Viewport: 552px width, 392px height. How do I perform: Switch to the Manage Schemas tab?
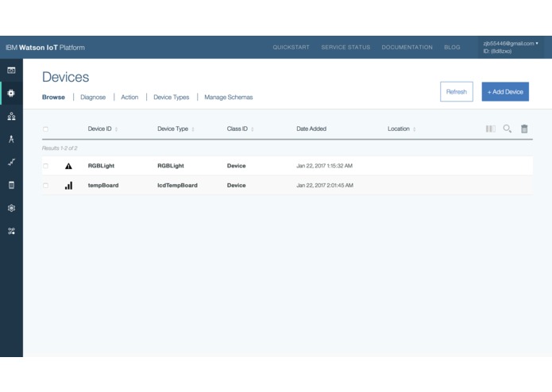click(x=229, y=97)
